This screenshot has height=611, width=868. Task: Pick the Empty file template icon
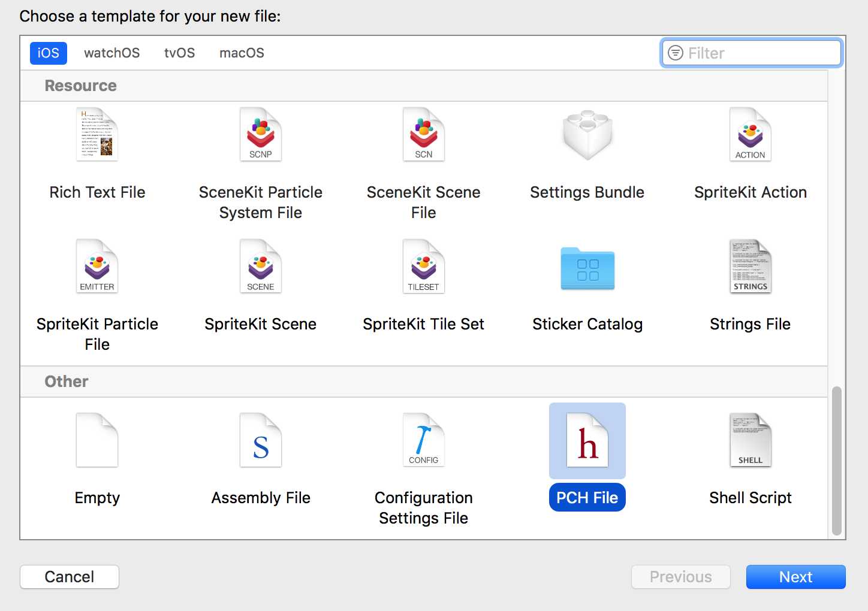pos(97,440)
